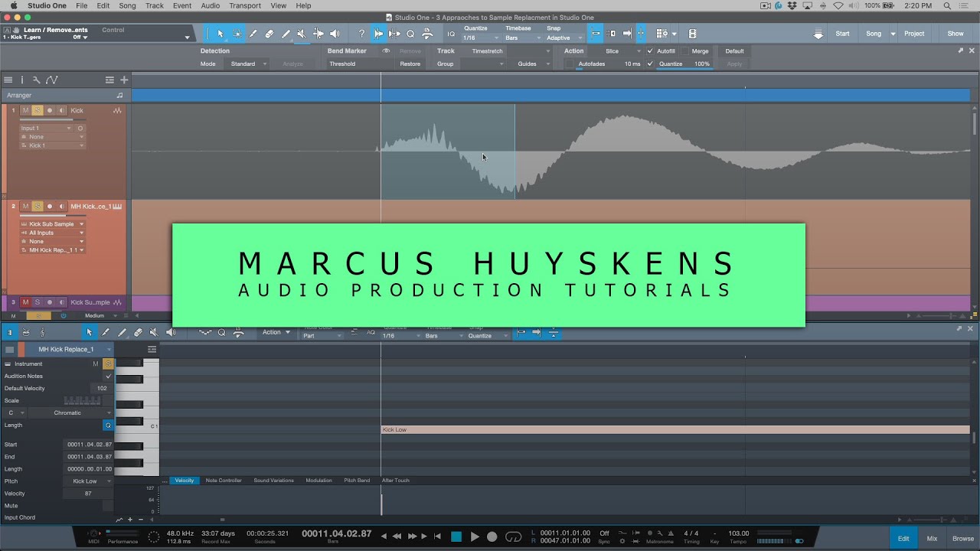This screenshot has width=980, height=551.
Task: Select the Range tool in the main toolbar
Action: coord(237,34)
